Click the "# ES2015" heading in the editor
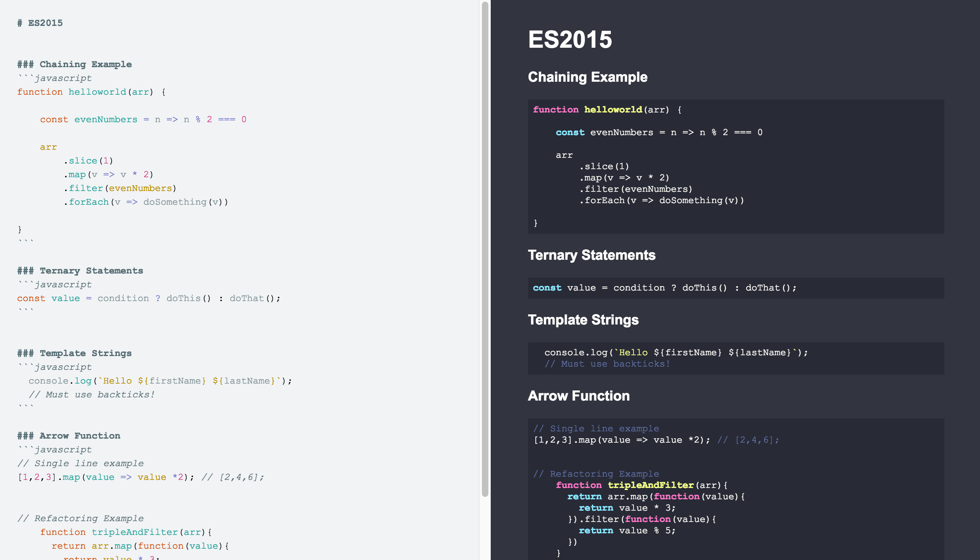The width and height of the screenshot is (980, 560). click(40, 23)
